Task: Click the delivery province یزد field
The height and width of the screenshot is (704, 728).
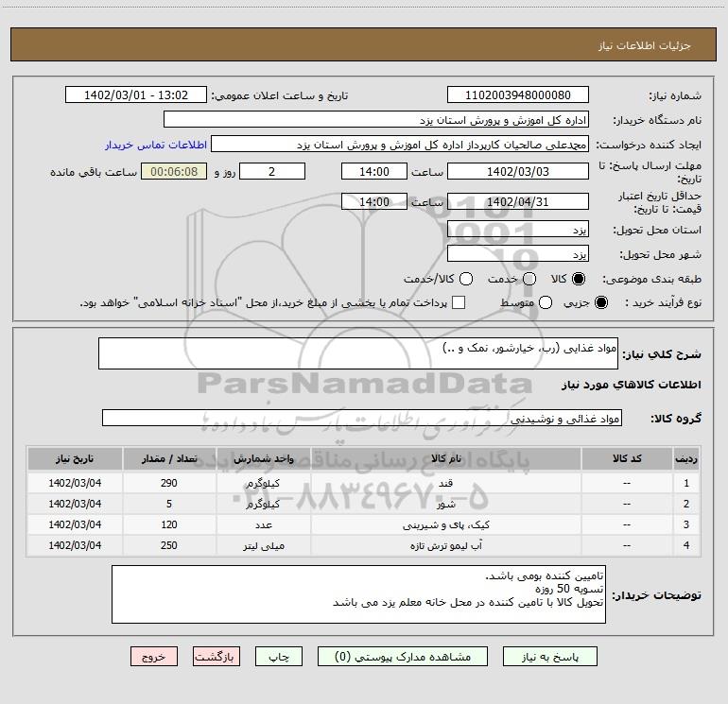Action: pos(518,229)
